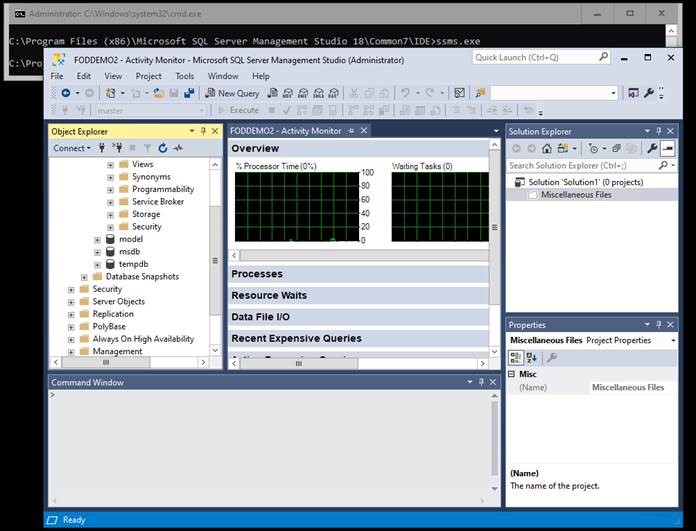Click the Home icon in Solution Explorer
Image resolution: width=696 pixels, height=531 pixels.
(547, 148)
